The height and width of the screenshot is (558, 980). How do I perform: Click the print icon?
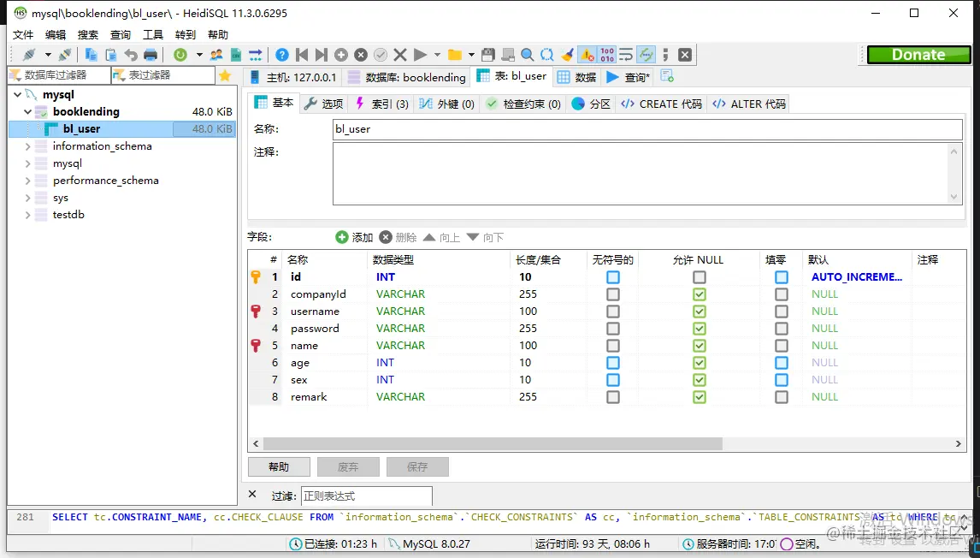tap(151, 55)
